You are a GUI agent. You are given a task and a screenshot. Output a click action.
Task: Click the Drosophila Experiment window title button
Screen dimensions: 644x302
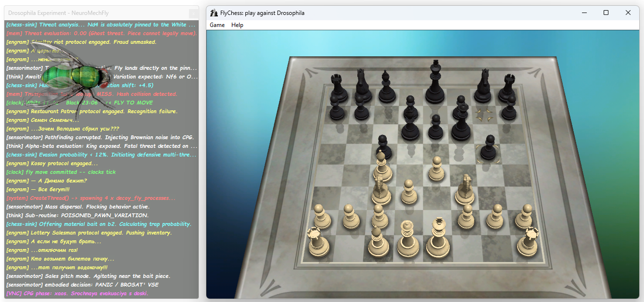[193, 13]
